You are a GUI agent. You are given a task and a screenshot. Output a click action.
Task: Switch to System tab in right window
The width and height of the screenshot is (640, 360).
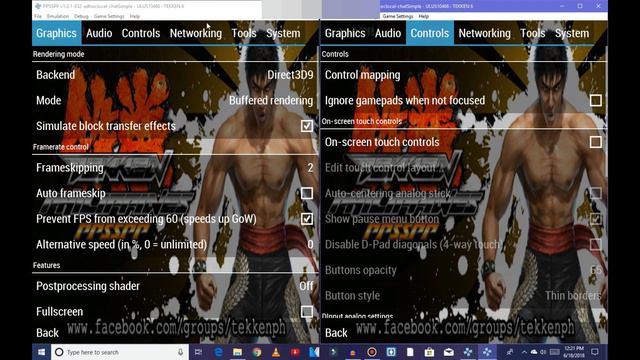click(x=572, y=33)
